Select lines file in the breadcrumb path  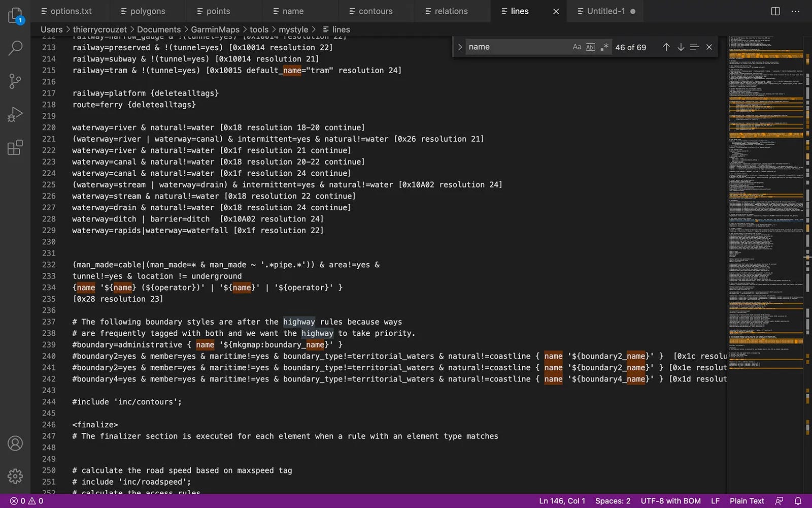coord(336,29)
